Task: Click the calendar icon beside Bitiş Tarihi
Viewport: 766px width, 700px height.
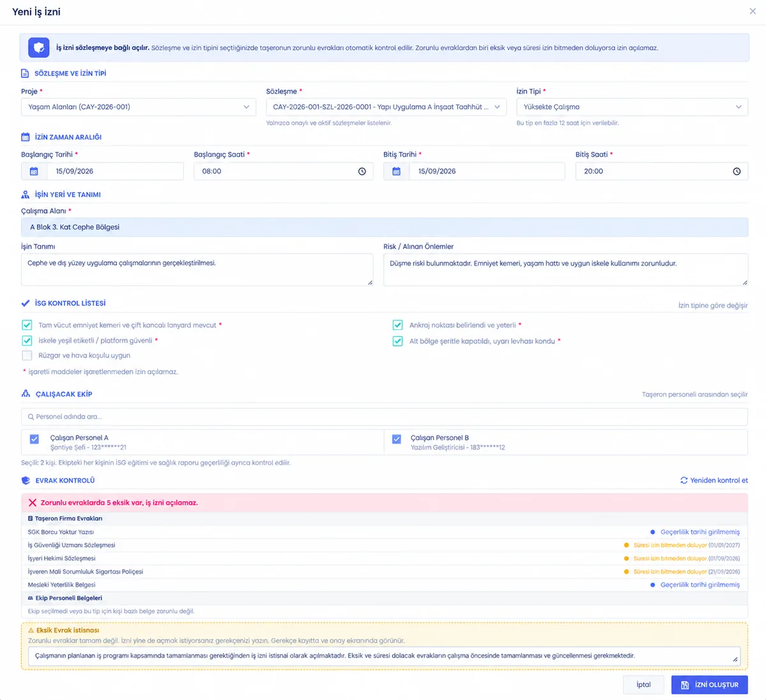Action: (396, 171)
